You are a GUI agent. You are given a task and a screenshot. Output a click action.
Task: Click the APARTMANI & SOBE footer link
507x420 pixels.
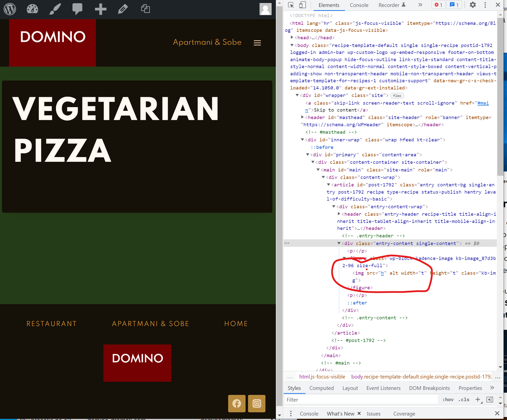click(150, 324)
